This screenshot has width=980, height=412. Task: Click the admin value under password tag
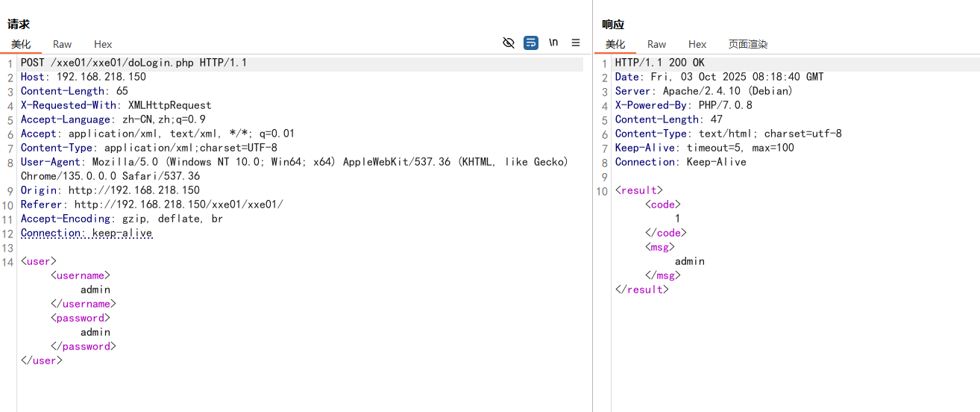point(95,332)
